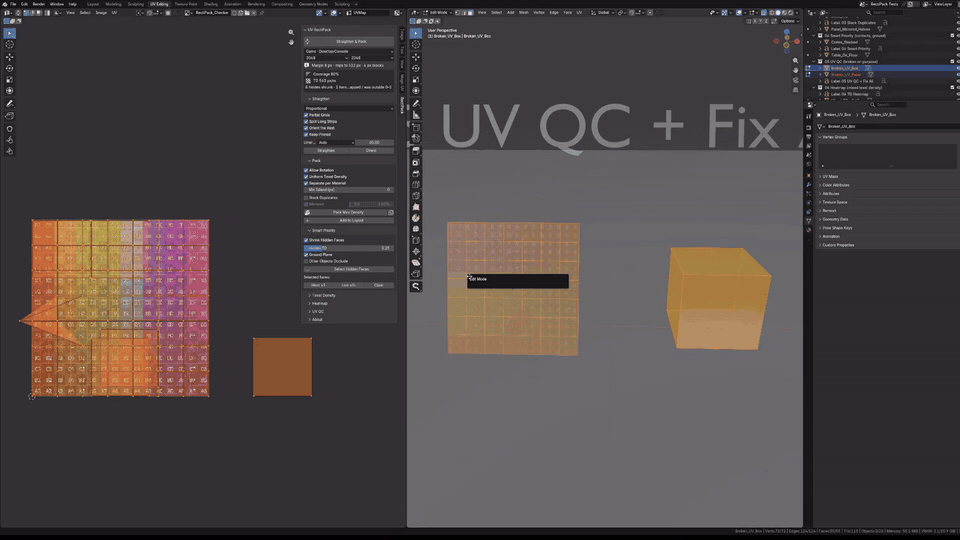960x540 pixels.
Task: Toggle the Split Long Strips checkbox
Action: click(x=306, y=121)
